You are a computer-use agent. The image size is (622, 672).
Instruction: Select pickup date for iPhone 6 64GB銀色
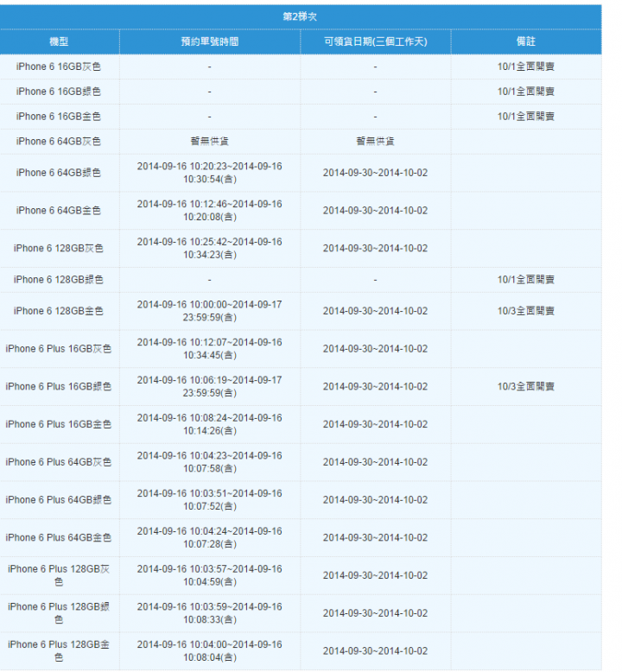tap(376, 173)
